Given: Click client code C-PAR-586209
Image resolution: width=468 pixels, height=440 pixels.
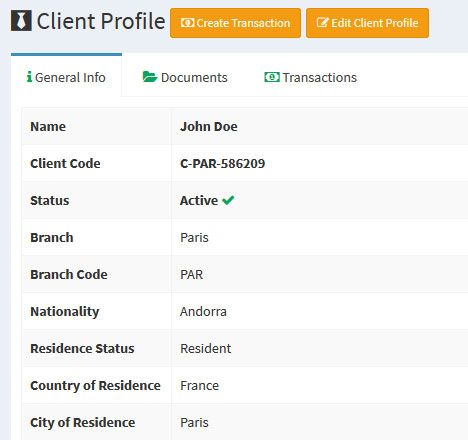Looking at the screenshot, I should click(223, 164).
